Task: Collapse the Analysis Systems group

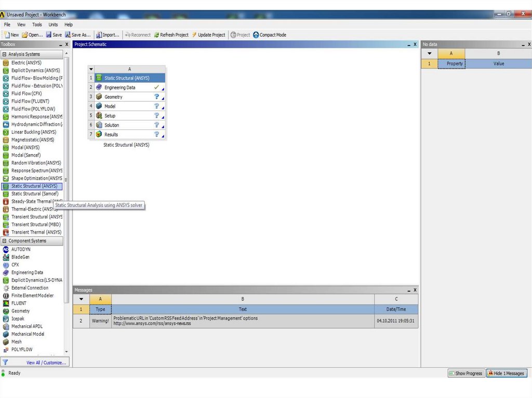Action: point(5,54)
